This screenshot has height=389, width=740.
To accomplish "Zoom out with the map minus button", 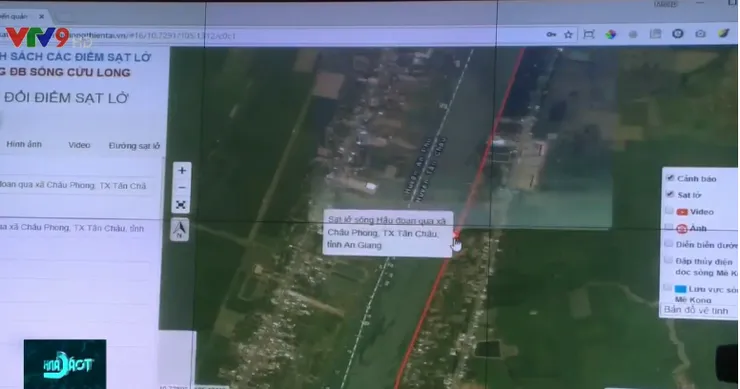I will pyautogui.click(x=182, y=187).
